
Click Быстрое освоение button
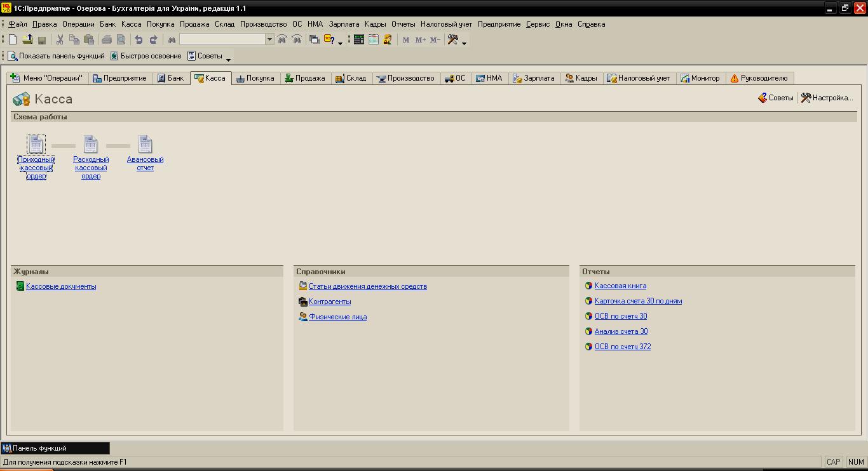click(146, 56)
